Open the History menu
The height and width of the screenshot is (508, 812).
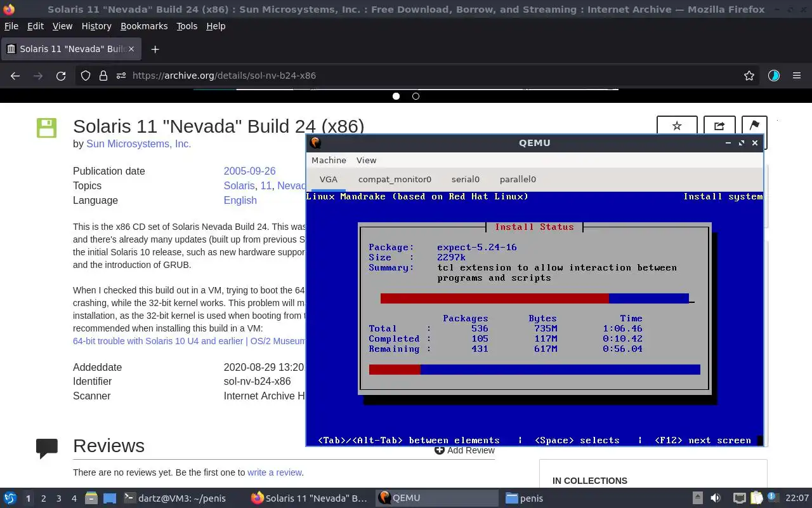96,26
